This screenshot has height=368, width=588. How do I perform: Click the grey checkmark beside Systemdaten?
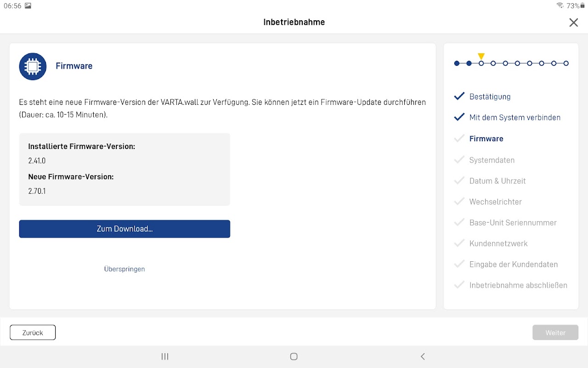point(459,160)
